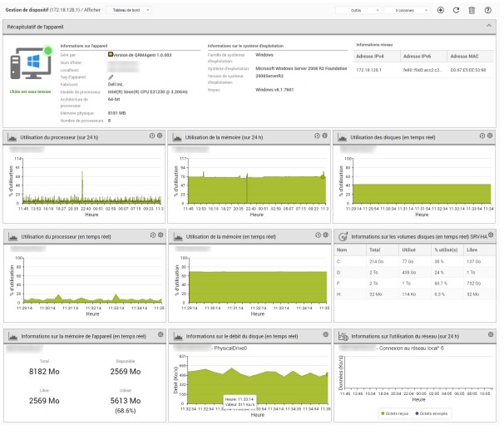This screenshot has height=435, width=504.
Task: Open the Tableau de bord dropdown
Action: click(127, 10)
